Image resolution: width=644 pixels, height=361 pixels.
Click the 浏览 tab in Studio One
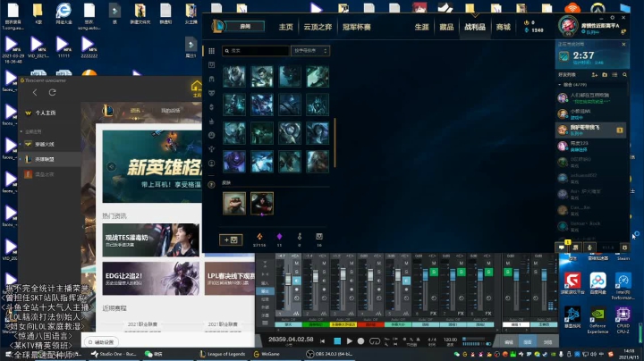[547, 341]
